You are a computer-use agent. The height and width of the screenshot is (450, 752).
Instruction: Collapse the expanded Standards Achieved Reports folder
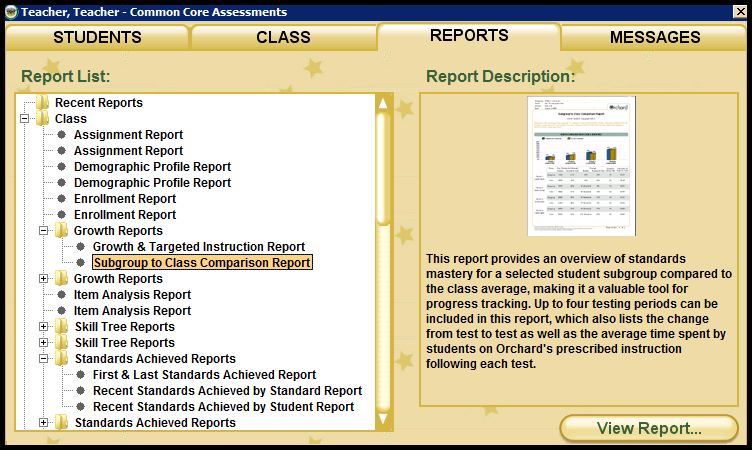click(44, 358)
